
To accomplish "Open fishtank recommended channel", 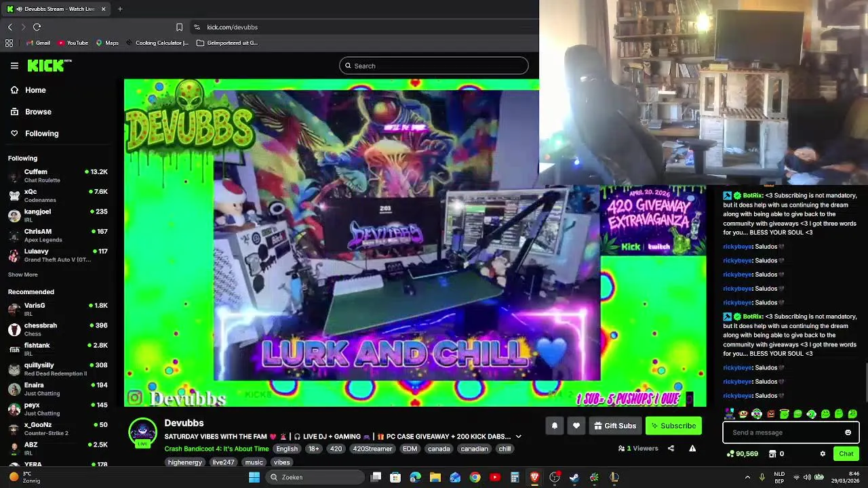I will pos(58,349).
